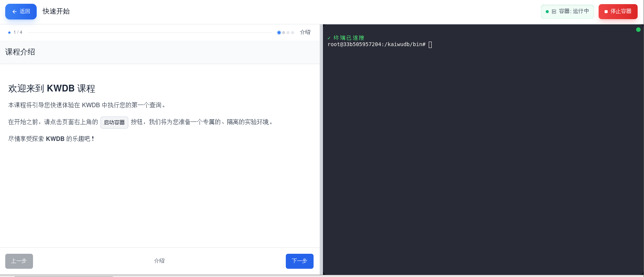Screen dimensions: 644x277
Task: Click the 返回 back button
Action: [21, 12]
